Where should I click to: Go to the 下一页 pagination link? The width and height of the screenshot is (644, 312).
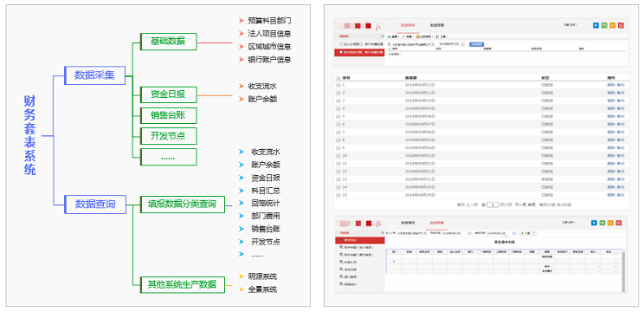click(x=520, y=205)
